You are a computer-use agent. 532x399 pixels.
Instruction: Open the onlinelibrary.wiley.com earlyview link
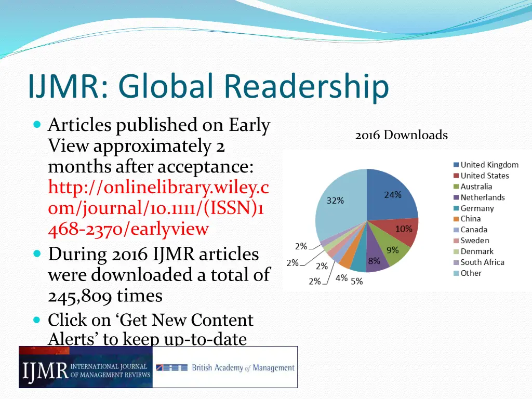158,208
